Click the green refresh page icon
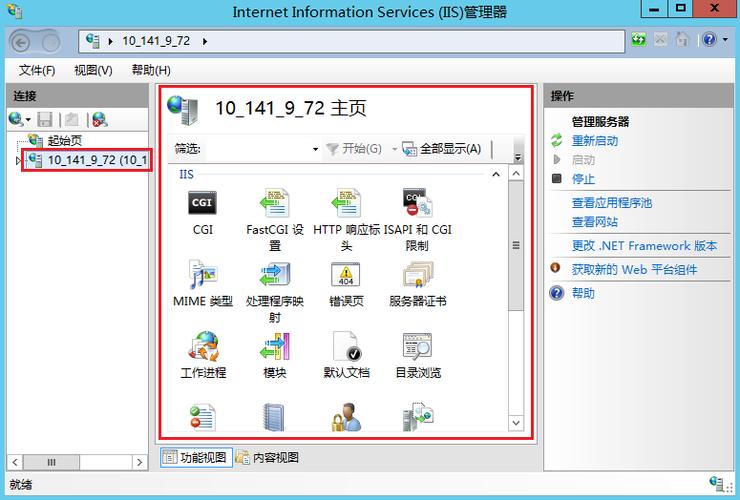 point(639,40)
